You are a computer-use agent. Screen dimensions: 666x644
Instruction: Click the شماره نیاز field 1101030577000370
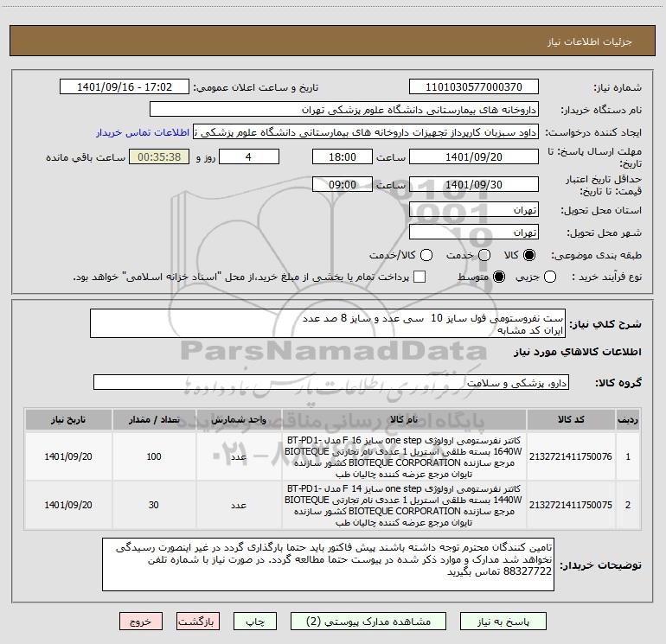pyautogui.click(x=474, y=86)
